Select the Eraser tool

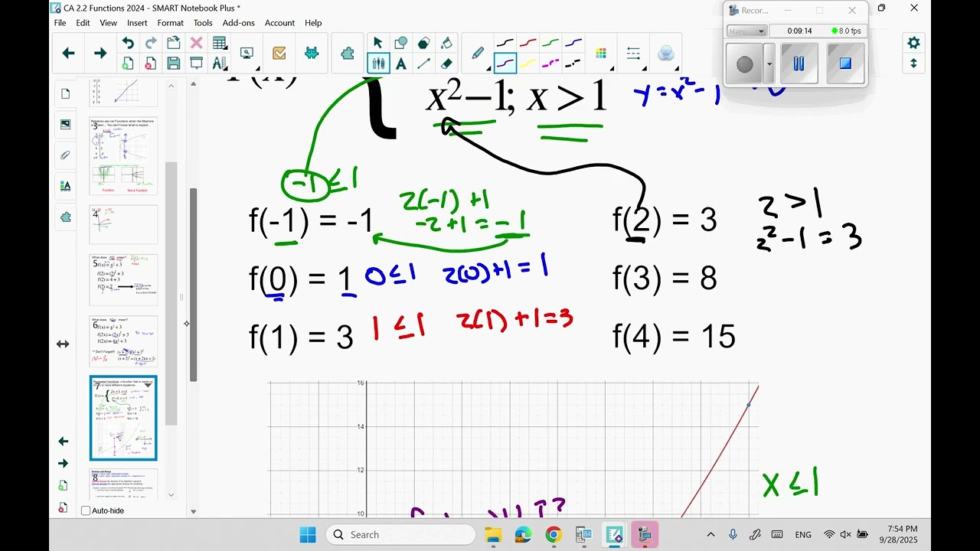446,64
